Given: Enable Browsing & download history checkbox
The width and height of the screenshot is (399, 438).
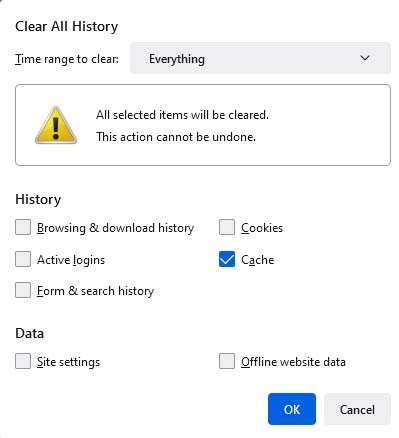Looking at the screenshot, I should click(23, 227).
